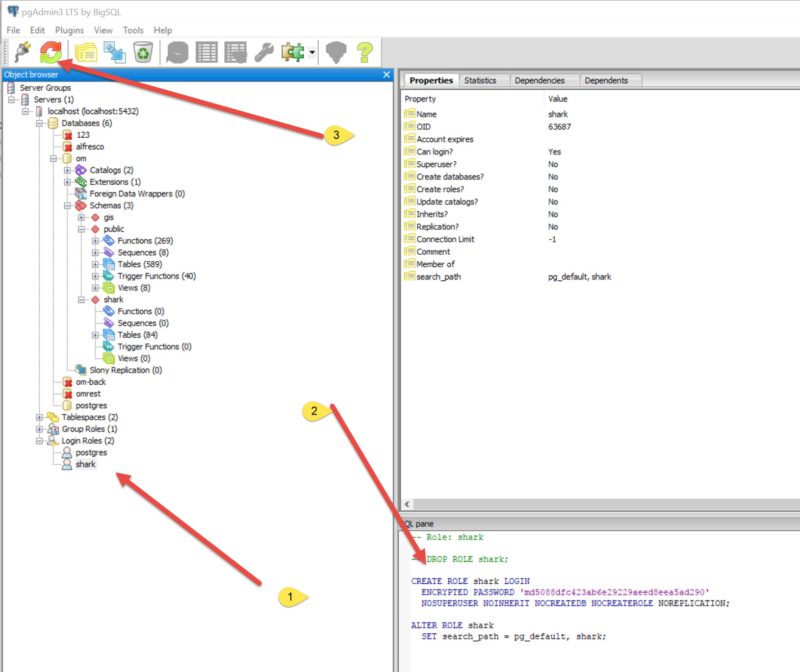Screen dimensions: 800x672
Task: Click the yellow question mark help icon
Action: (364, 52)
